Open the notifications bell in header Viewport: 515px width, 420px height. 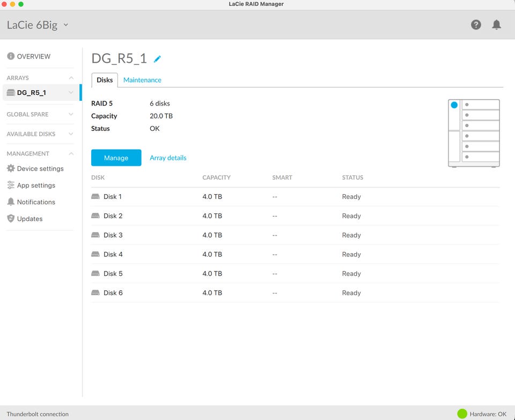(497, 25)
